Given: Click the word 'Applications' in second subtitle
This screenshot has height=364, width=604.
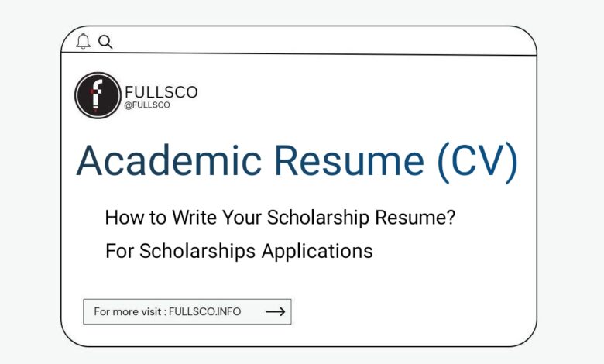Looking at the screenshot, I should [x=317, y=252].
